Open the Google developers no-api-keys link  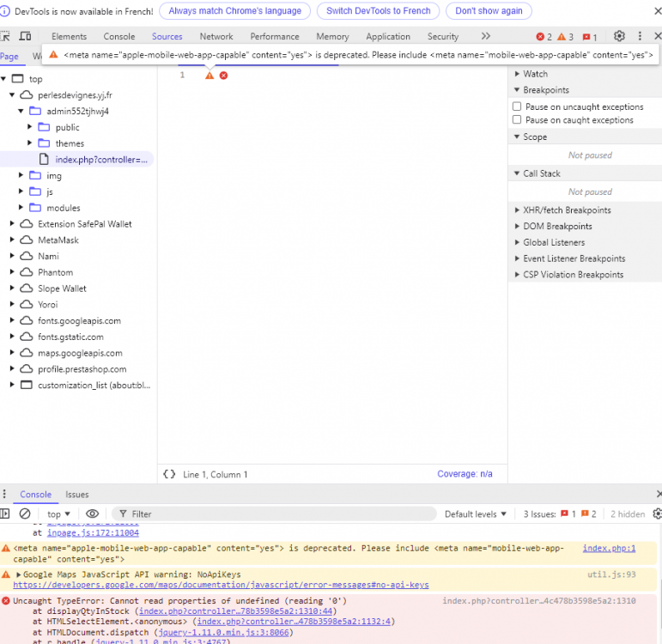pos(221,585)
